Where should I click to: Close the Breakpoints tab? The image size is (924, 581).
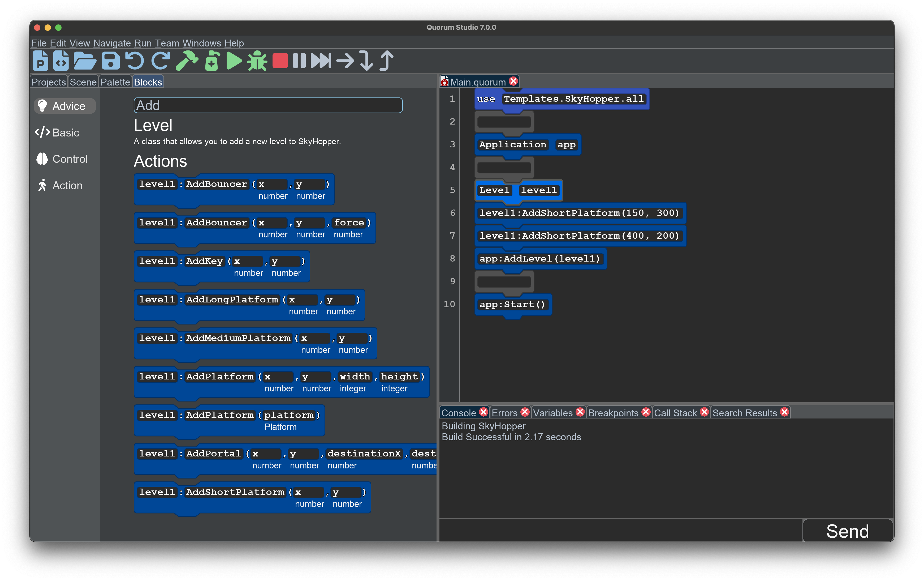tap(646, 412)
